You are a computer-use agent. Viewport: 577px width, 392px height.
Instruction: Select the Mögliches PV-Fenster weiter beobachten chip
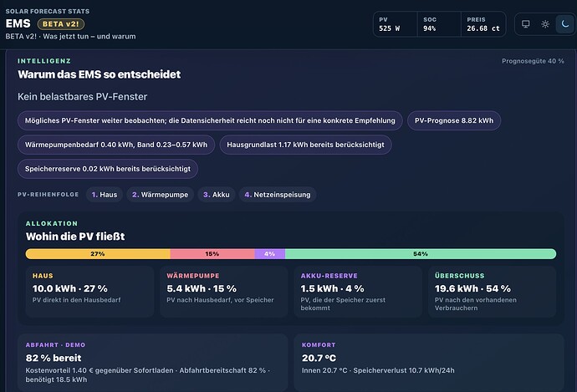[x=210, y=120]
